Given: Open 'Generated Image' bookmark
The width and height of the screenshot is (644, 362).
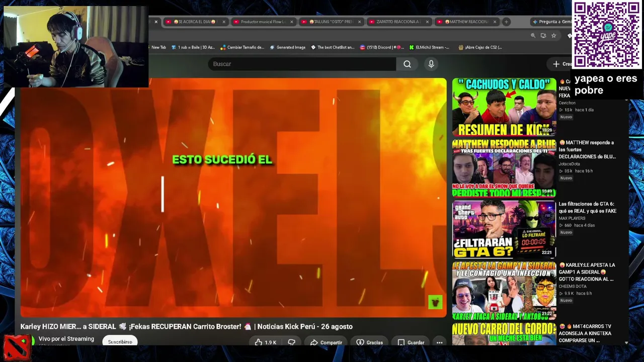Looking at the screenshot, I should [x=288, y=47].
